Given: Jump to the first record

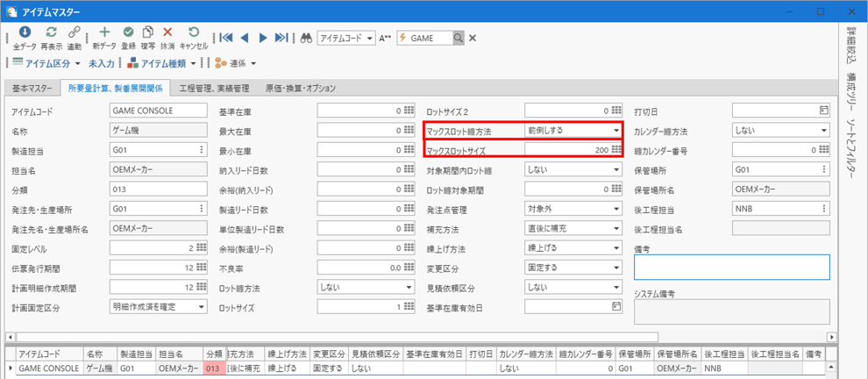Looking at the screenshot, I should click(x=225, y=38).
